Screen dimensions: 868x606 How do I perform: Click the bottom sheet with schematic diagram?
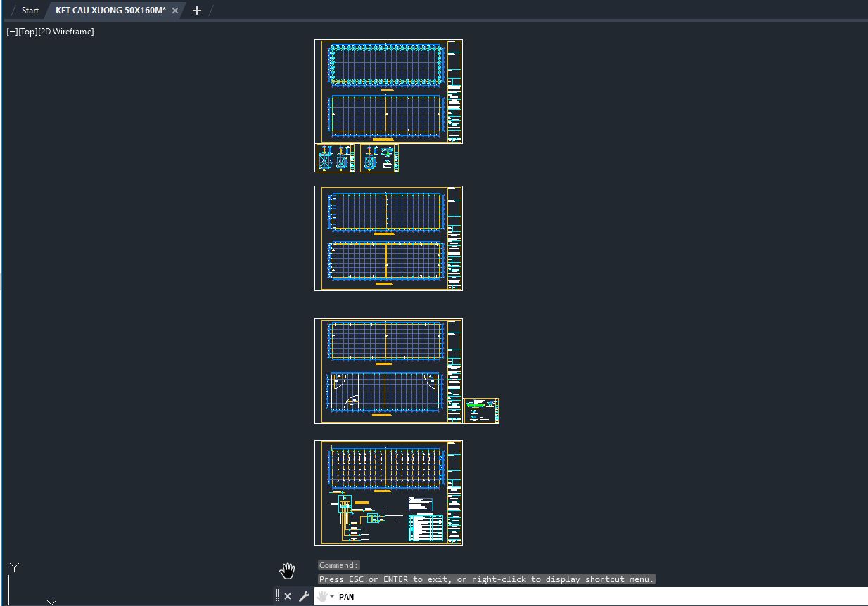click(388, 493)
